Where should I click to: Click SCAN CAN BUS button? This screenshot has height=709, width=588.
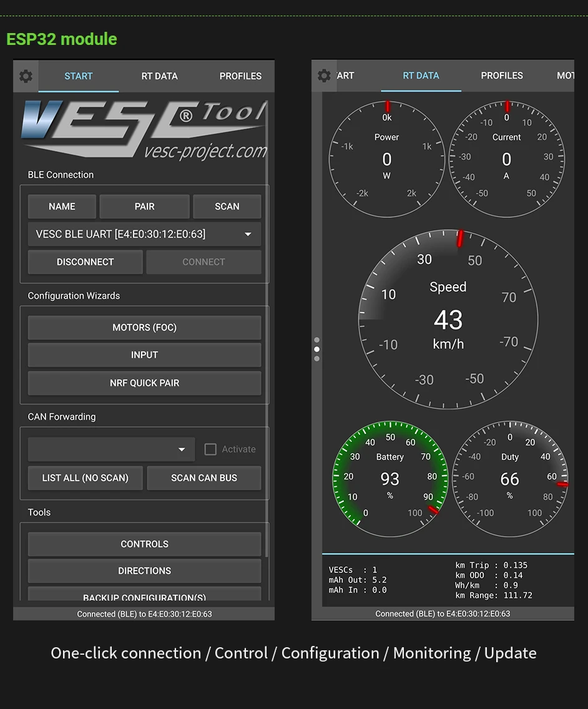(x=204, y=478)
